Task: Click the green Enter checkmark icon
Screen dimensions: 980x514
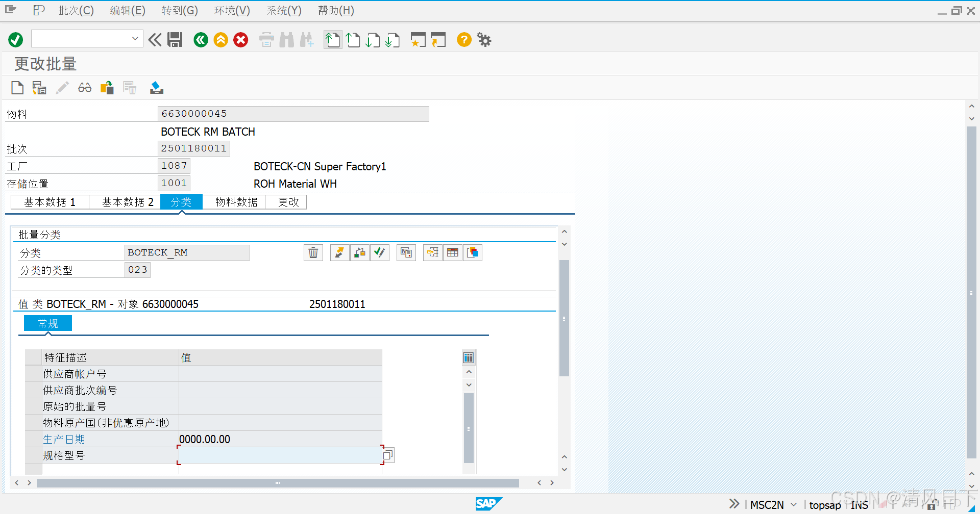Action: coord(16,39)
